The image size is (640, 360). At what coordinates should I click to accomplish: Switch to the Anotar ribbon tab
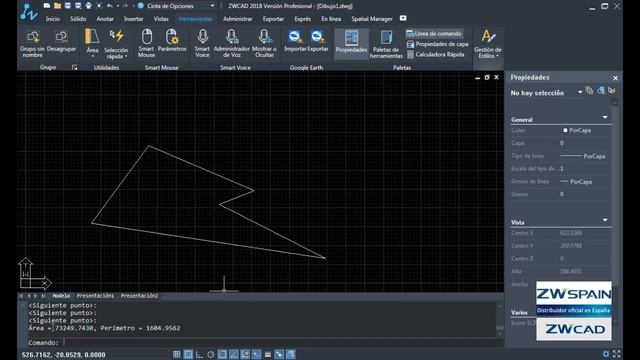click(x=105, y=19)
